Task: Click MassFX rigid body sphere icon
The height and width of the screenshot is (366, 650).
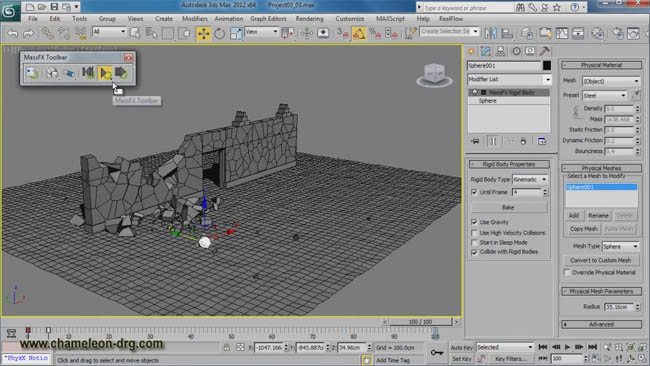Action: (x=52, y=73)
